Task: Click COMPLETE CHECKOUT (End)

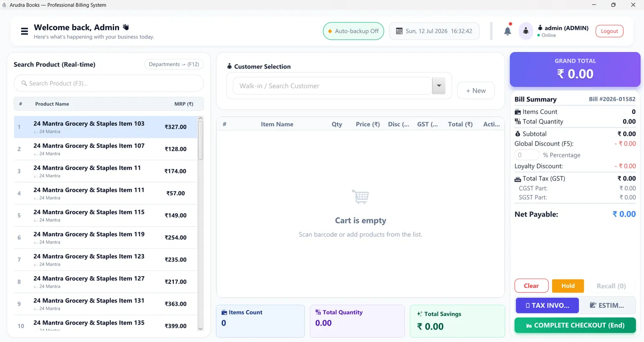Action: tap(575, 325)
